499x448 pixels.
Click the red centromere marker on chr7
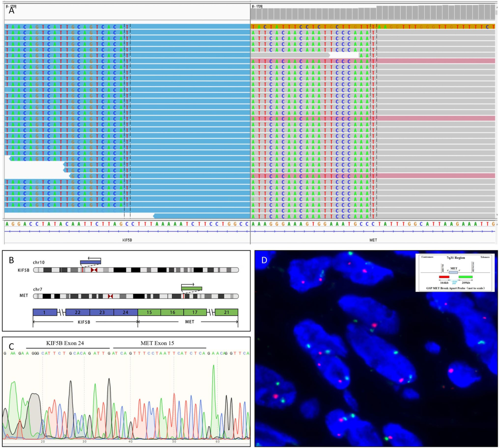(x=110, y=296)
